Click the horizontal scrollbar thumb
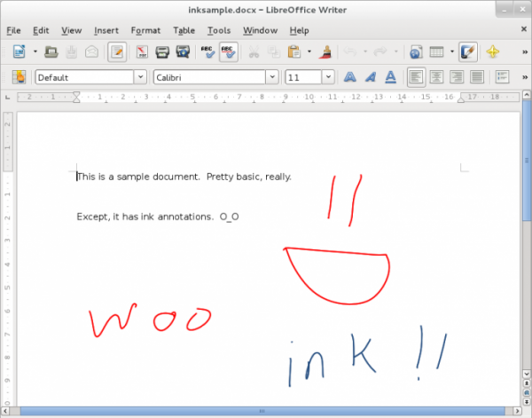 (x=262, y=411)
